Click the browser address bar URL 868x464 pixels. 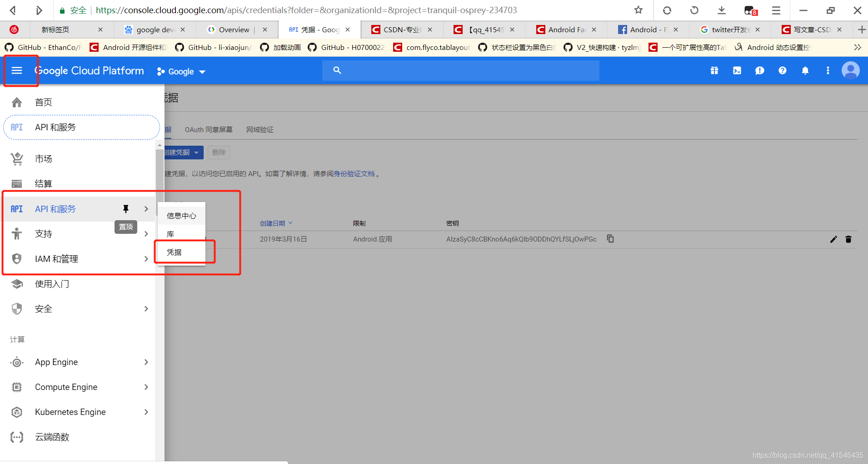point(306,10)
